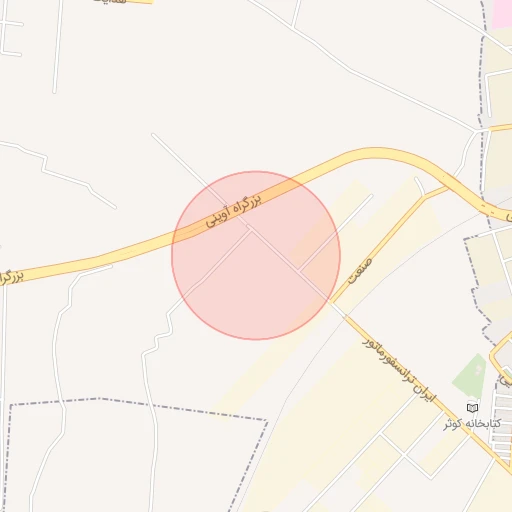The height and width of the screenshot is (512, 512).
Task: Click the orange highway curve apex north of the circle
Action: 377,152
